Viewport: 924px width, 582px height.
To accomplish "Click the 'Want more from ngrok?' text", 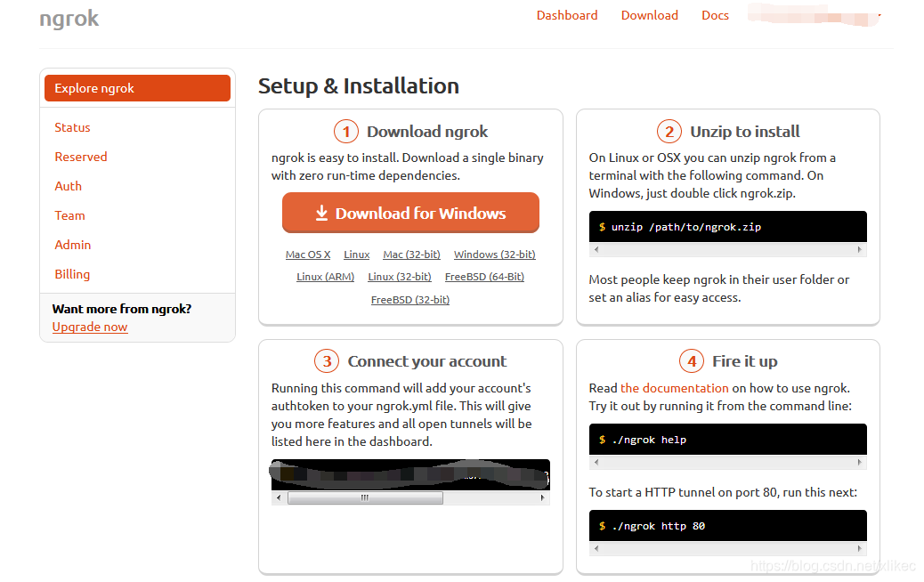I will 121,310.
